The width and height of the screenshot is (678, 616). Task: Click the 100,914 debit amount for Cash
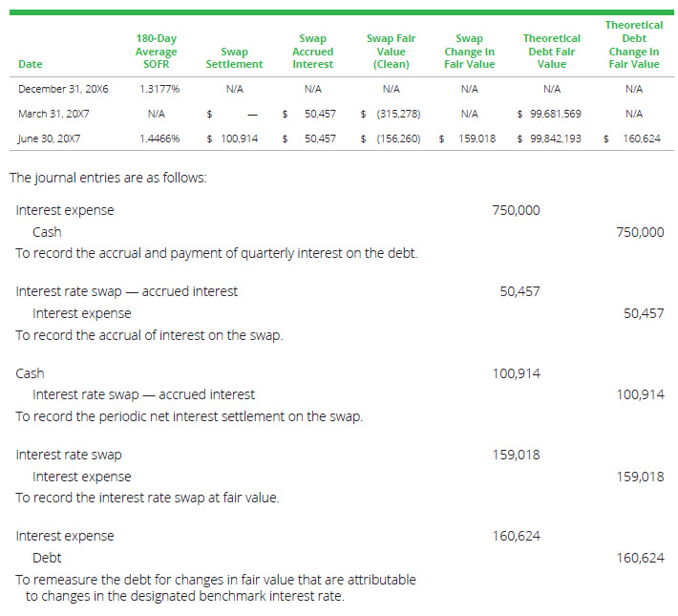516,373
